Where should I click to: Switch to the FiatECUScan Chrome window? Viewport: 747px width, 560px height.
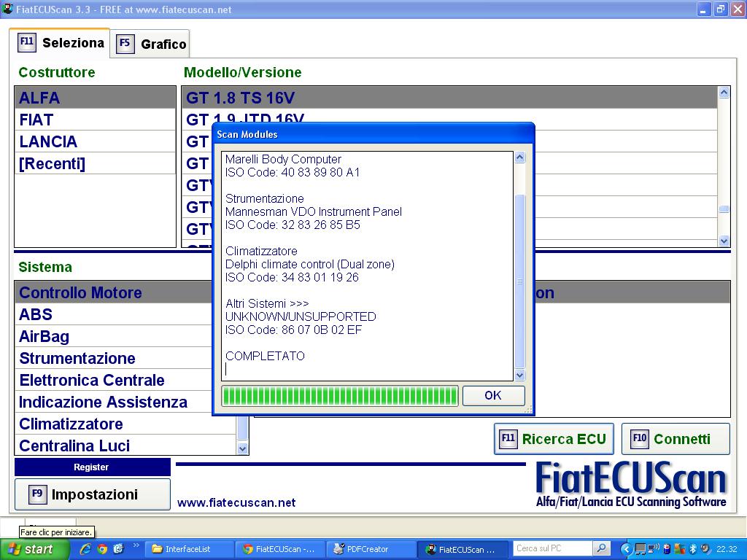point(280,549)
